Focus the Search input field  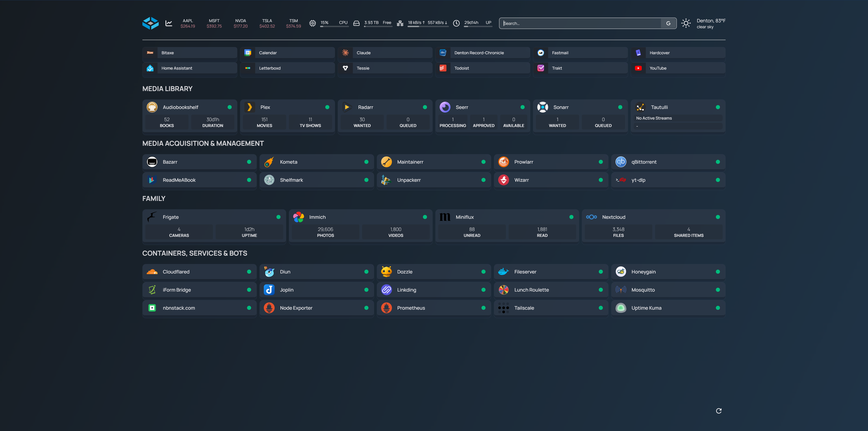click(x=580, y=23)
